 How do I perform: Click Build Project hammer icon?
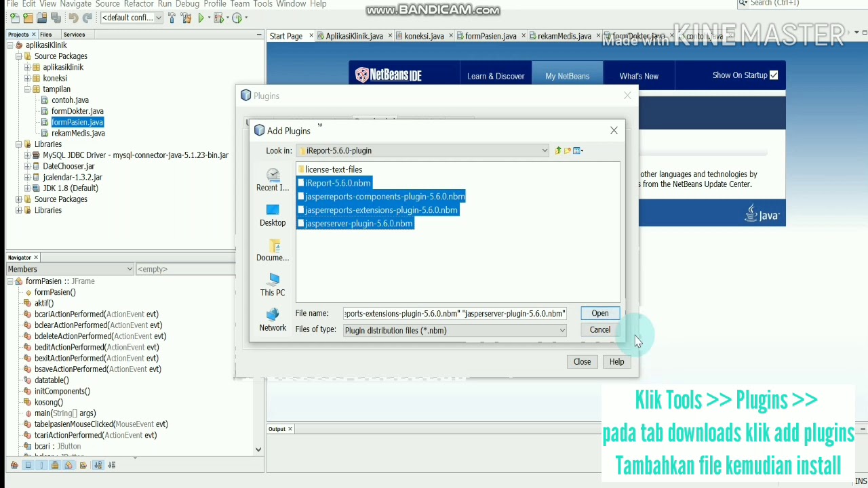point(172,18)
